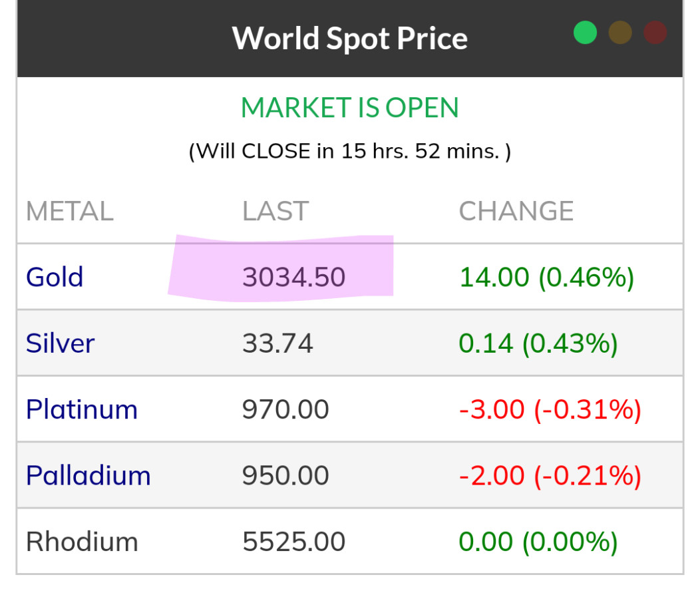Screen dimensions: 700x599
Task: Click the dim red status dot
Action: click(x=655, y=33)
